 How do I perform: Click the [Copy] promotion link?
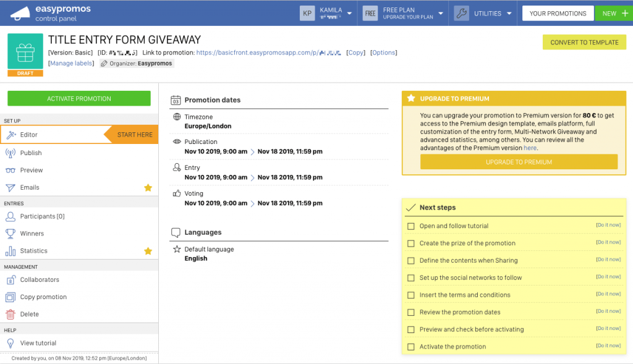click(x=355, y=53)
